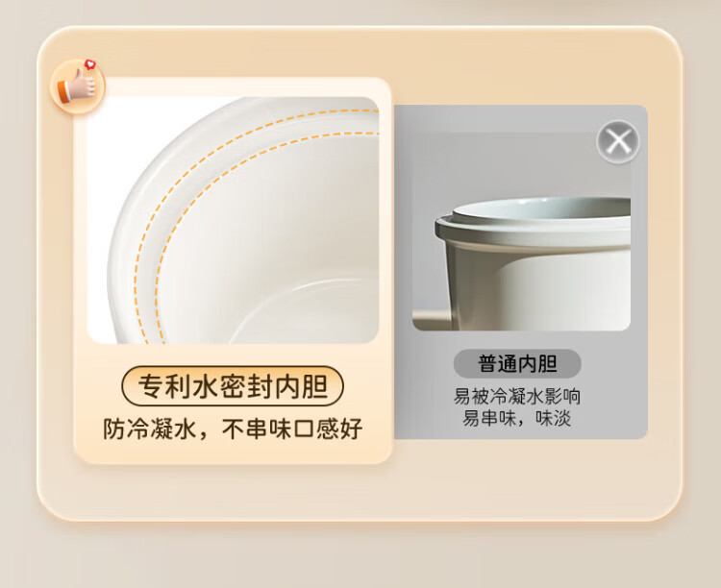Image resolution: width=721 pixels, height=588 pixels.
Task: Select the 普通内胆 gray label
Action: pyautogui.click(x=517, y=363)
